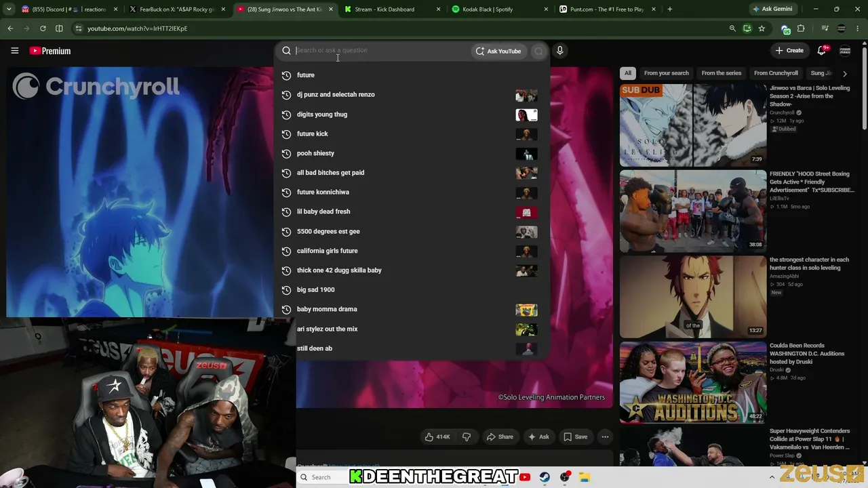Select 'dj punz and selectah renzo' suggestion
868x488 pixels.
[x=411, y=95]
